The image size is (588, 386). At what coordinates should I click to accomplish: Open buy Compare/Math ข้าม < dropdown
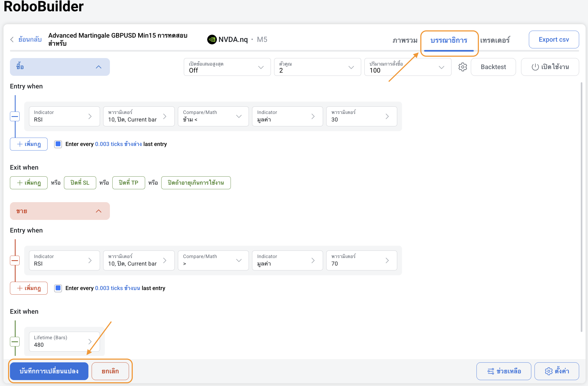[x=213, y=116]
